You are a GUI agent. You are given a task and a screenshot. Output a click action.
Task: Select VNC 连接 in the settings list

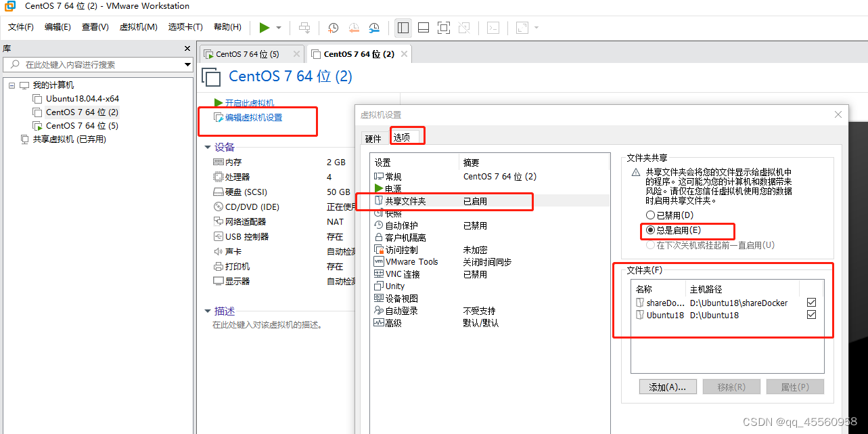pos(403,274)
